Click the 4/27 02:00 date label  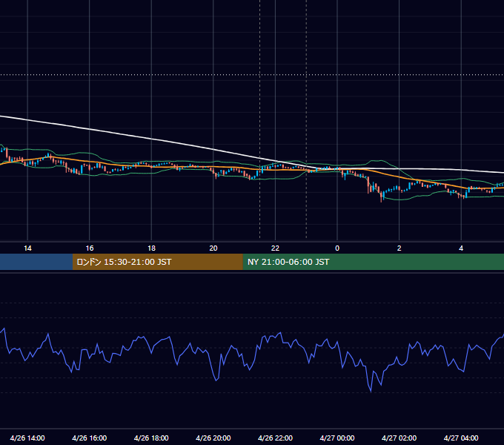(399, 438)
